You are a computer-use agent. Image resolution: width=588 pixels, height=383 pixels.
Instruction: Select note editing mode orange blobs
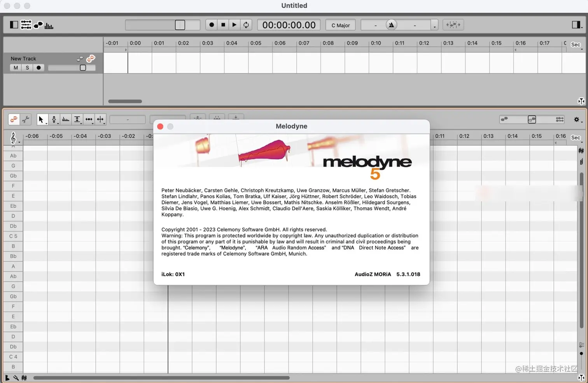coord(14,119)
